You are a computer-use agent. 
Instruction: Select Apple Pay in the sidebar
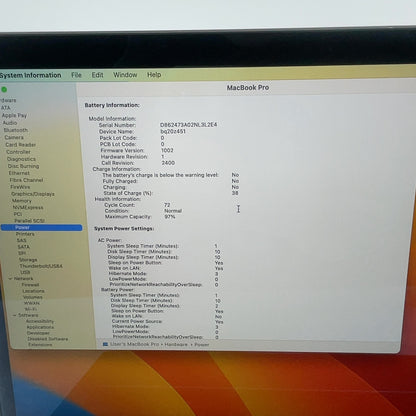tap(14, 115)
